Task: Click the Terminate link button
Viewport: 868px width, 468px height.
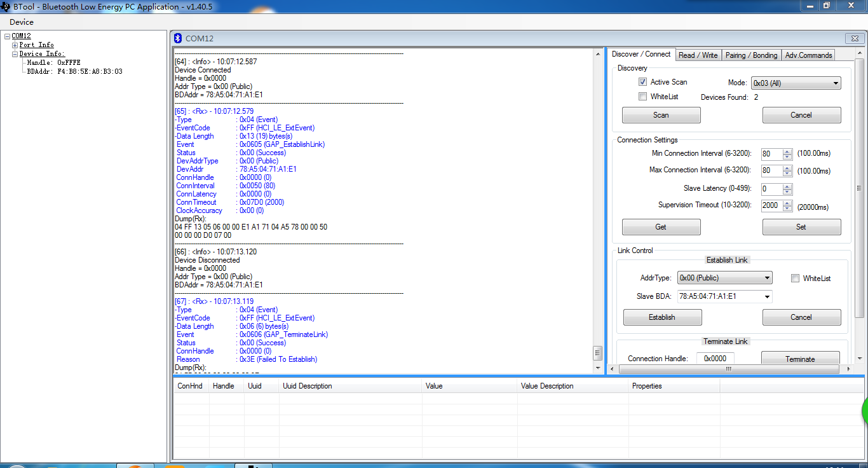Action: (800, 359)
